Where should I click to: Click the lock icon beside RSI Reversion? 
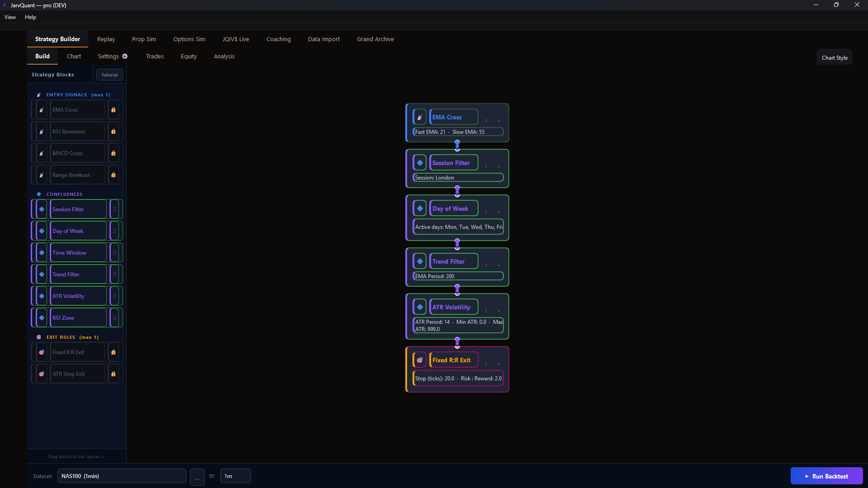114,132
